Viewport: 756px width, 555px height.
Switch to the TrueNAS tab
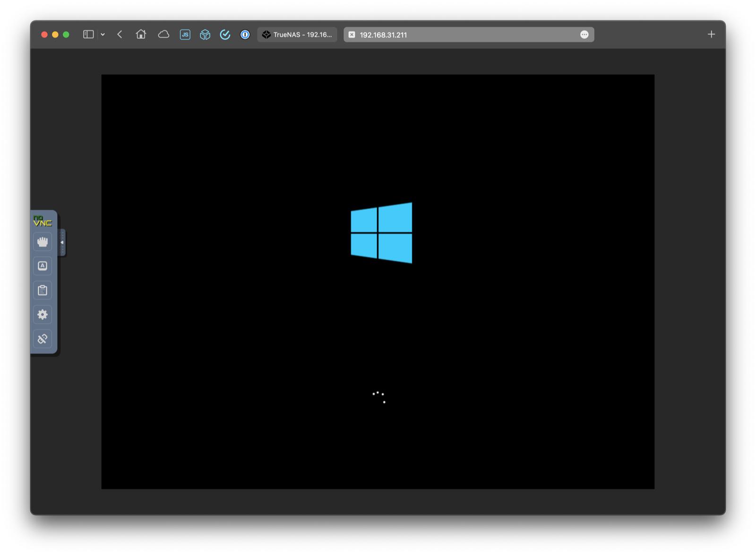point(297,34)
